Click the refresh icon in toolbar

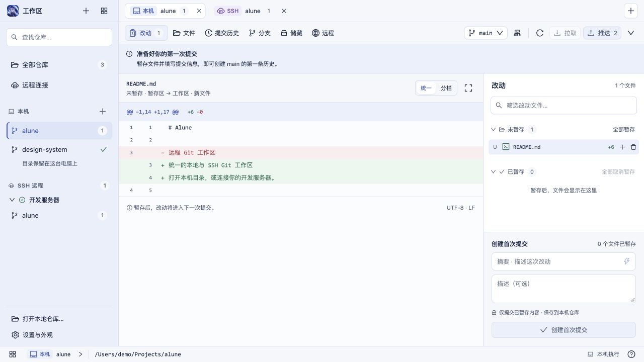tap(540, 33)
